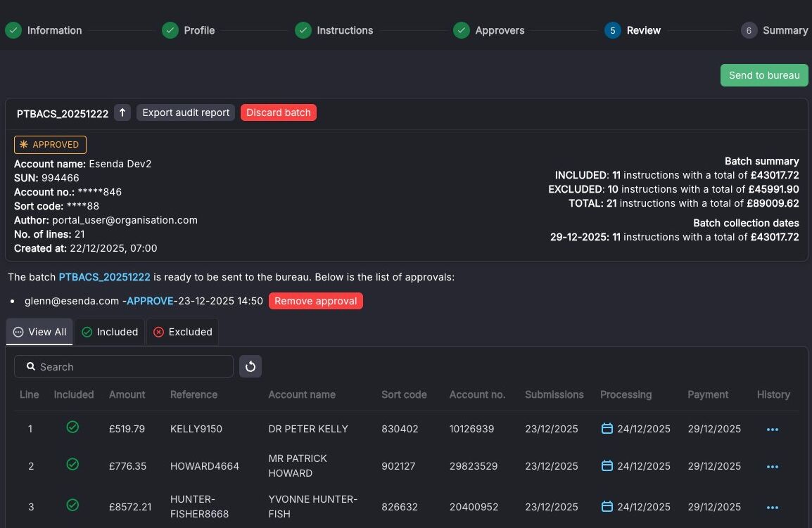This screenshot has width=812, height=528.
Task: Open the calendar icon for KELLY9150 processing date
Action: (x=607, y=429)
